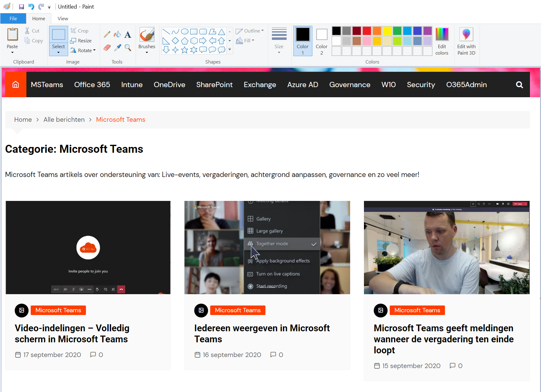This screenshot has width=541, height=392.
Task: Open the Resize dialog
Action: coord(81,40)
